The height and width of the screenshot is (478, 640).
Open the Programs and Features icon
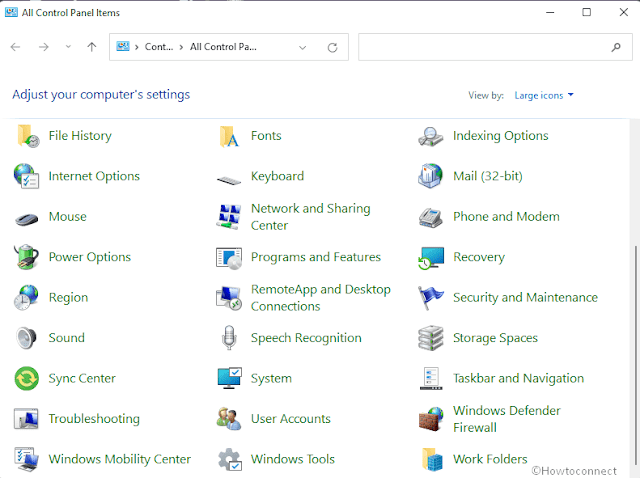point(229,258)
